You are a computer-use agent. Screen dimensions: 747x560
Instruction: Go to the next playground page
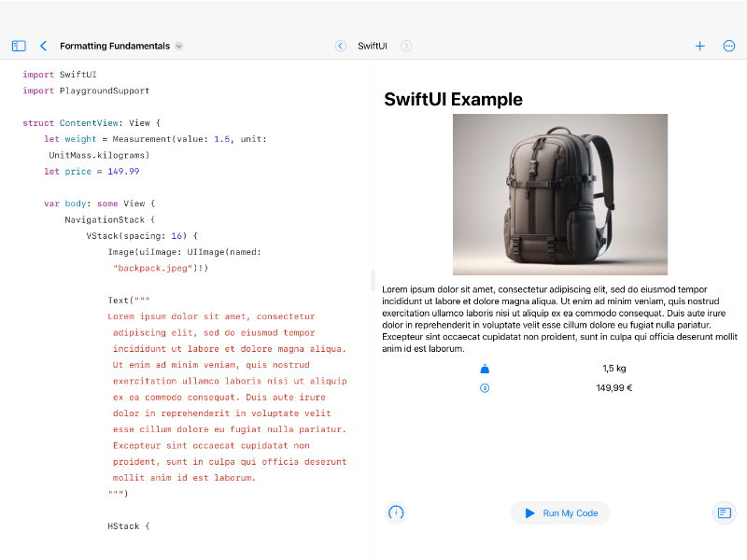(406, 46)
